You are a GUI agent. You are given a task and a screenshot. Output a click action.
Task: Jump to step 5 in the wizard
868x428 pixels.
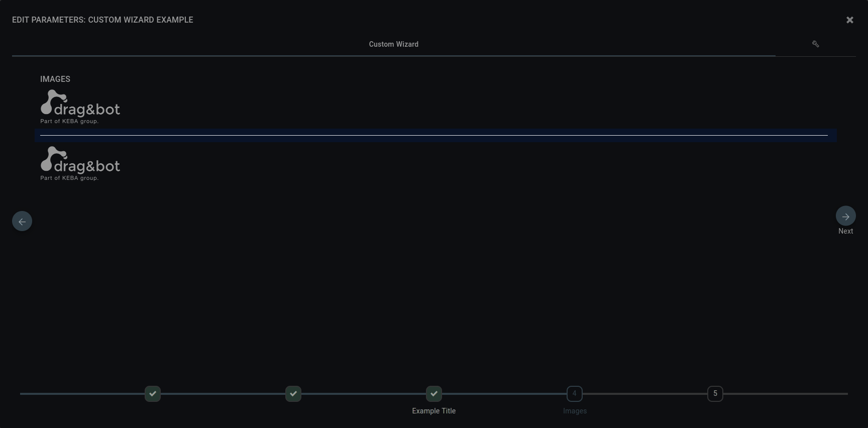(x=715, y=394)
